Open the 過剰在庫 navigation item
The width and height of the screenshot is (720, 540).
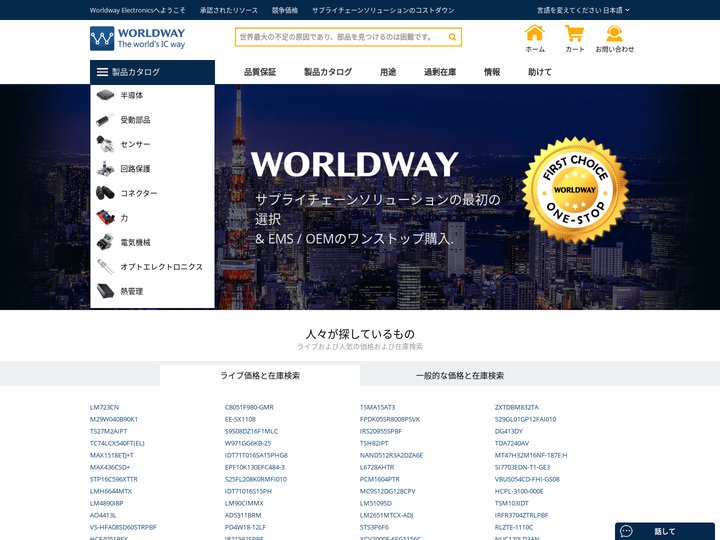[440, 72]
